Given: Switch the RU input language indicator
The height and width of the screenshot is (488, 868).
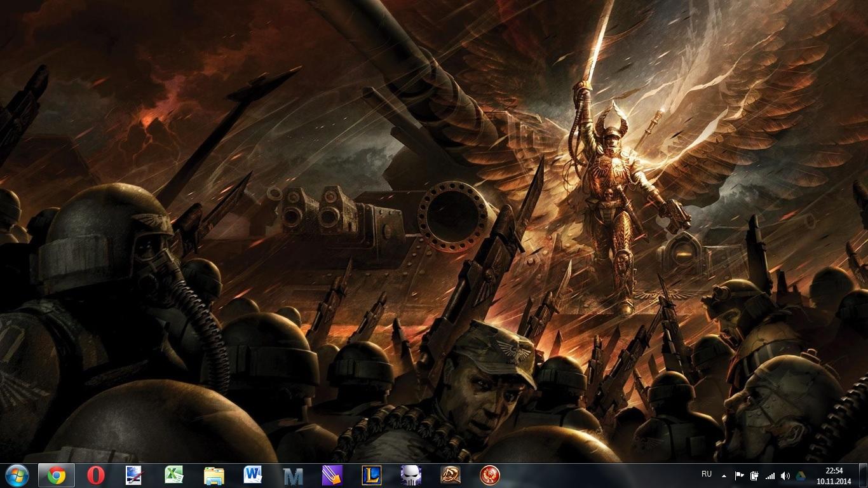Looking at the screenshot, I should point(707,475).
